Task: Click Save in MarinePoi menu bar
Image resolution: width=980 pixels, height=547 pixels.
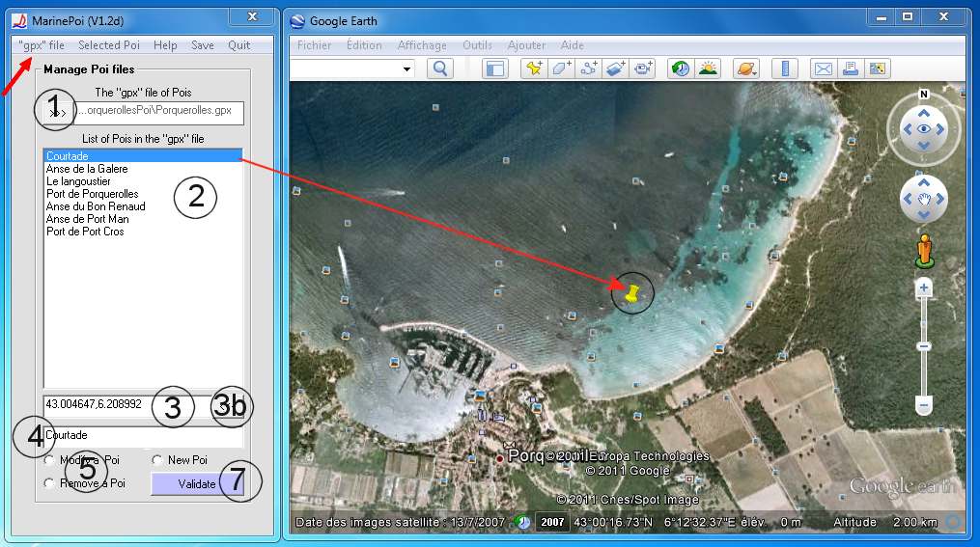Action: click(x=203, y=45)
